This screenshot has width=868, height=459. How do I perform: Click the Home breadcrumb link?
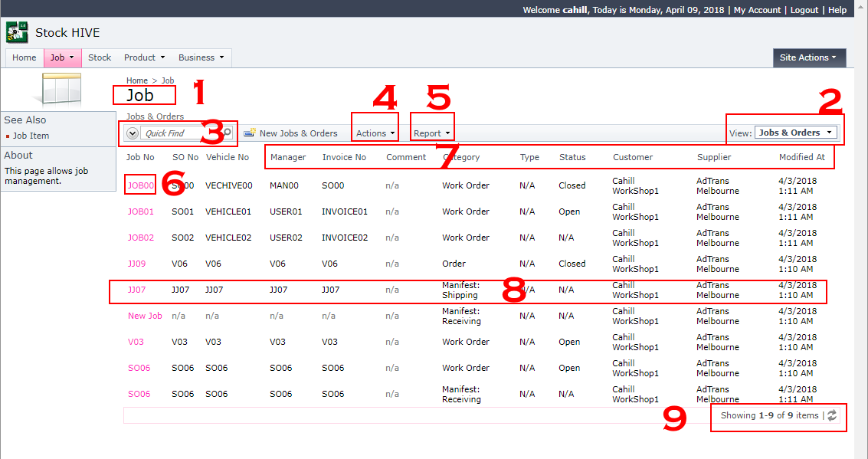click(x=136, y=80)
